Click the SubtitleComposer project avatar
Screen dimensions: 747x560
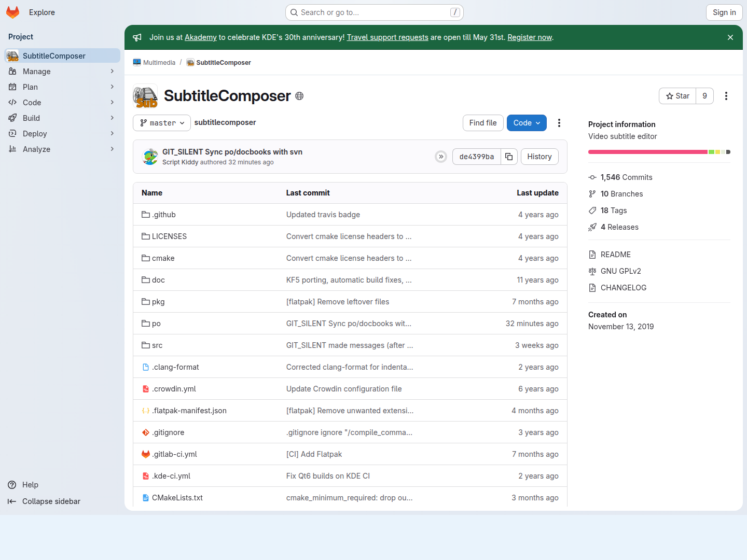coord(145,96)
